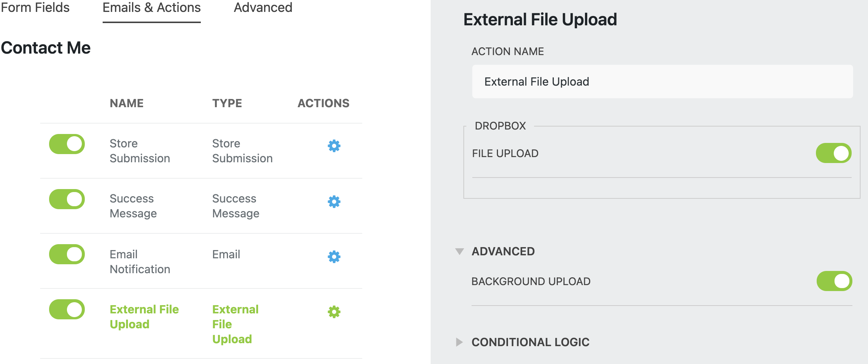This screenshot has width=868, height=364.
Task: Edit the Action Name input field
Action: tap(663, 81)
